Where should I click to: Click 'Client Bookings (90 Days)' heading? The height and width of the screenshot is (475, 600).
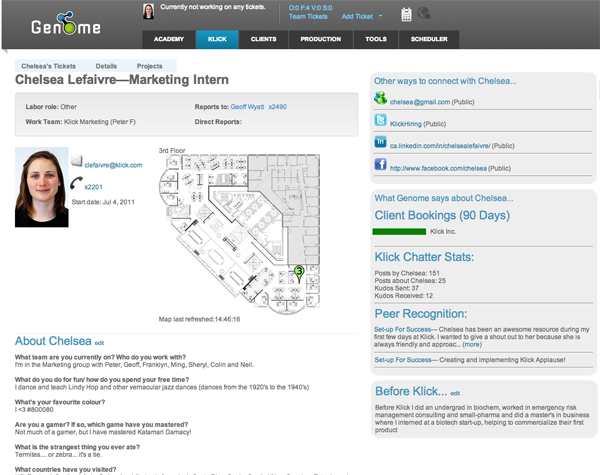[442, 215]
